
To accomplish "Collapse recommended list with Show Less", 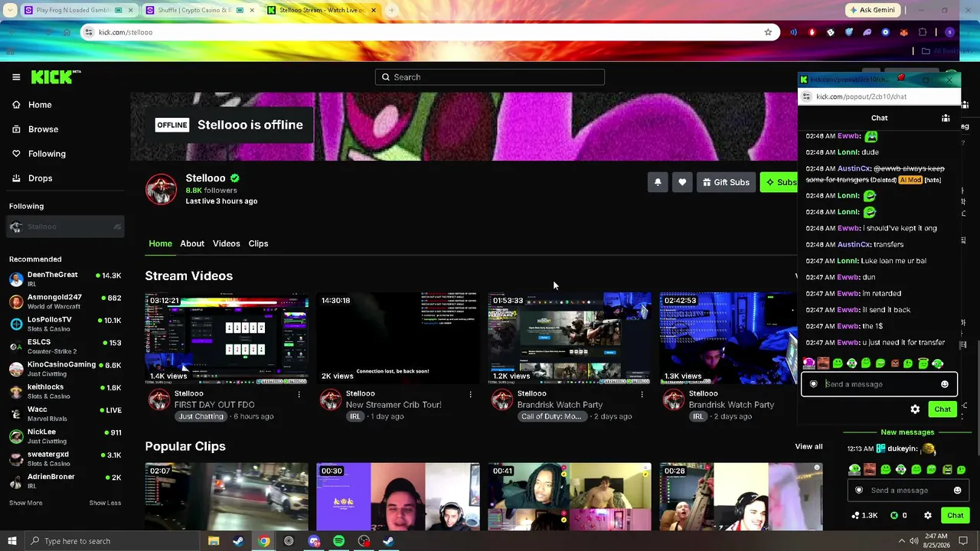I will [105, 503].
